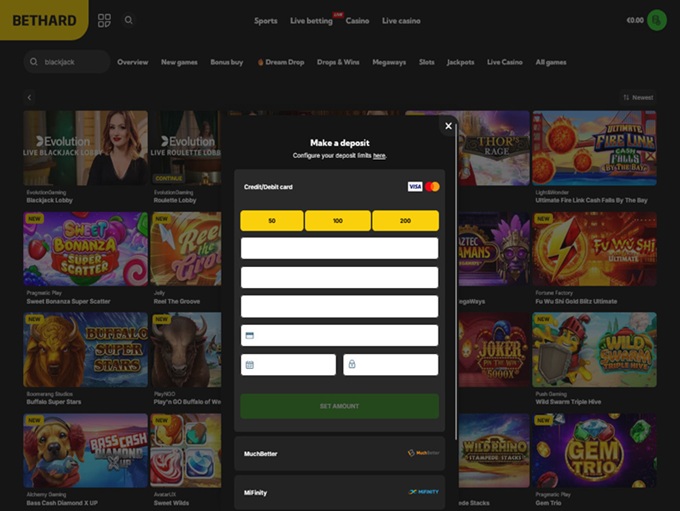Screen dimensions: 680x511
Task: Go back with the left arrow icon
Action: pyautogui.click(x=29, y=97)
